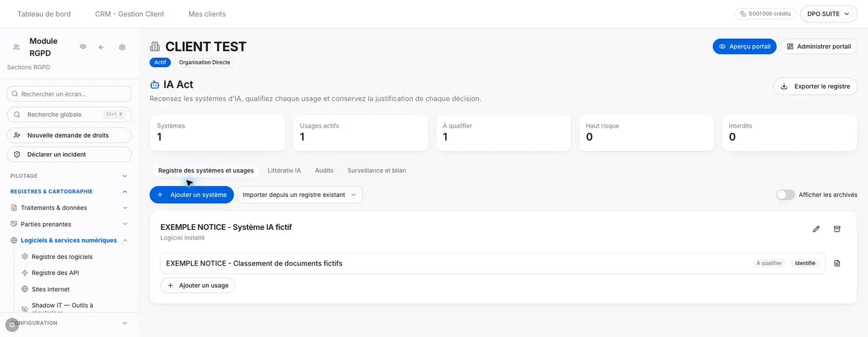Open Registre des logiciels in sidebar

click(x=62, y=256)
